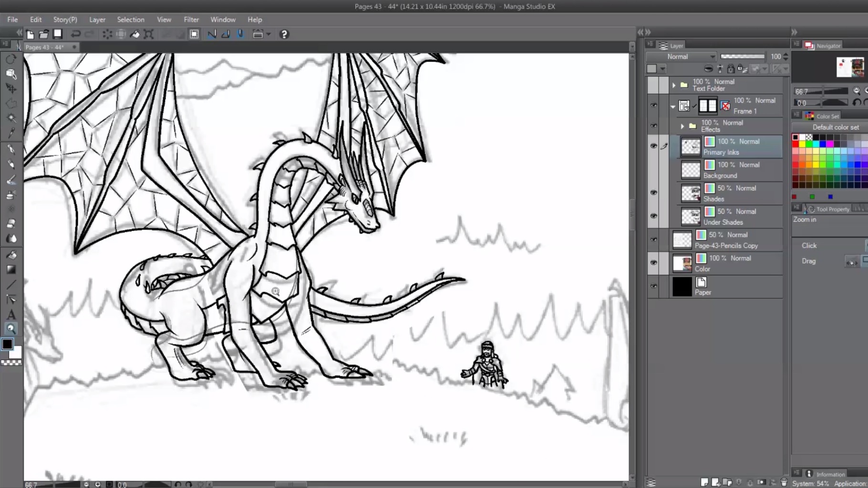
Task: Create a new document from the toolbar
Action: tap(30, 34)
